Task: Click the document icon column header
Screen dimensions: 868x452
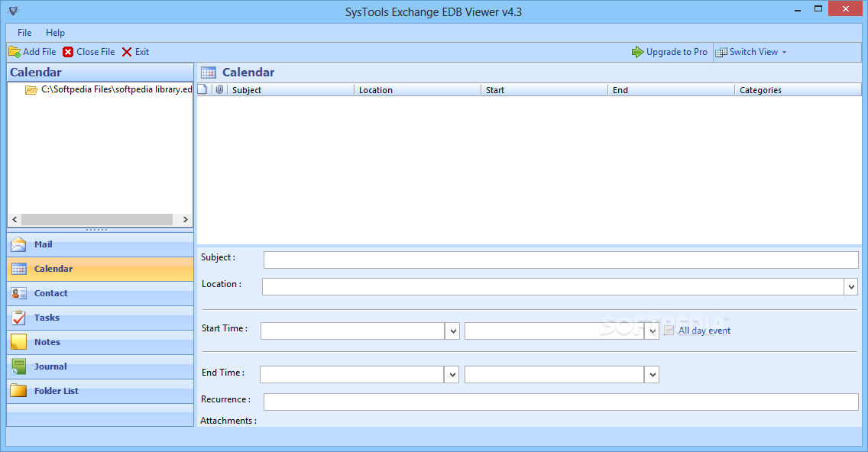Action: click(202, 89)
